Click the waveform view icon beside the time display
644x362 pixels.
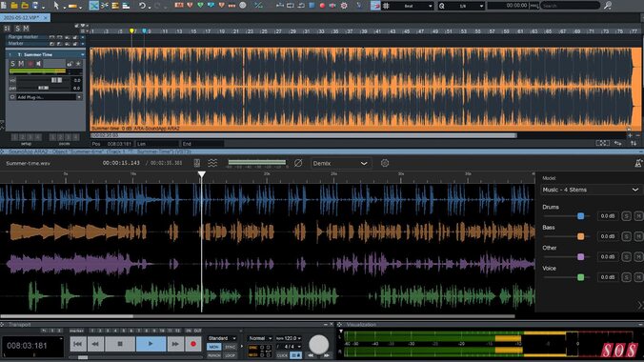(x=197, y=163)
